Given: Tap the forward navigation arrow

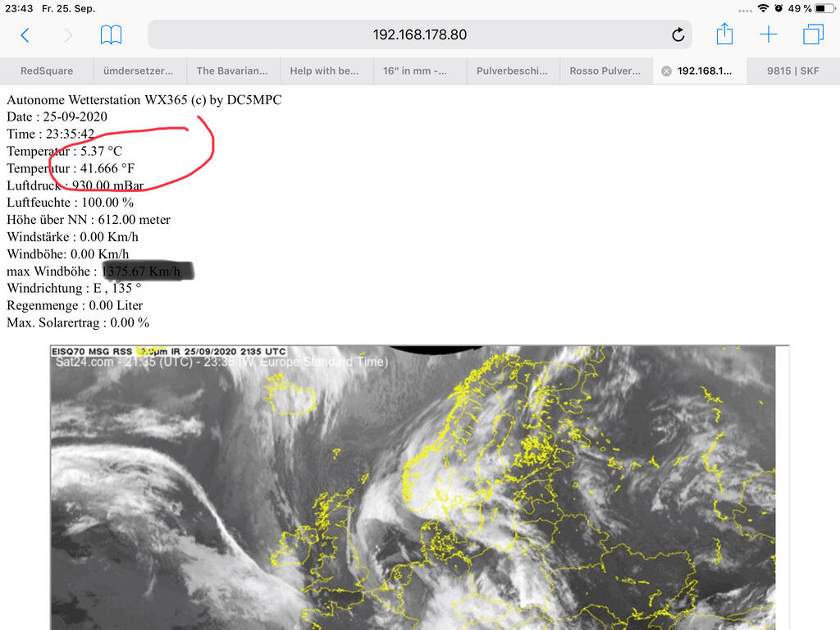Looking at the screenshot, I should pyautogui.click(x=68, y=34).
